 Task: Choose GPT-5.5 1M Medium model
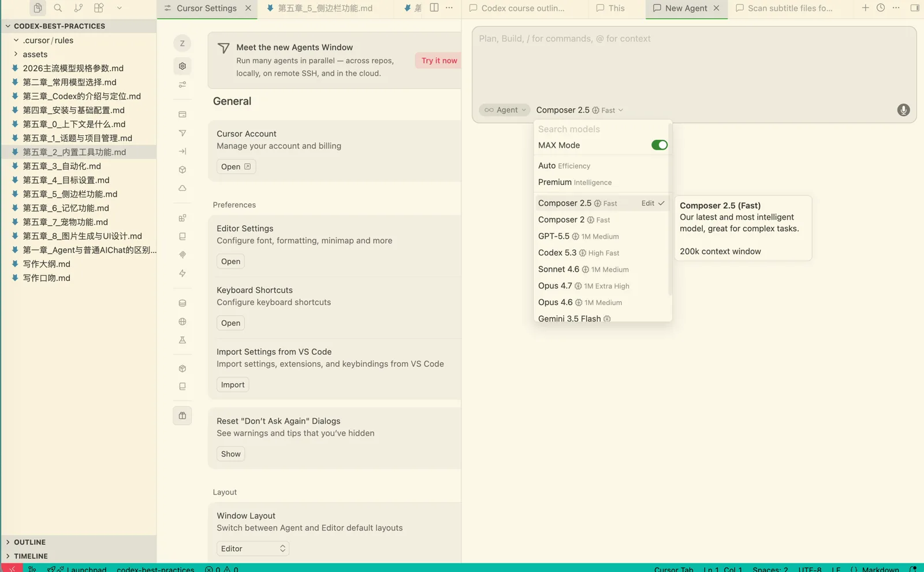pyautogui.click(x=601, y=236)
